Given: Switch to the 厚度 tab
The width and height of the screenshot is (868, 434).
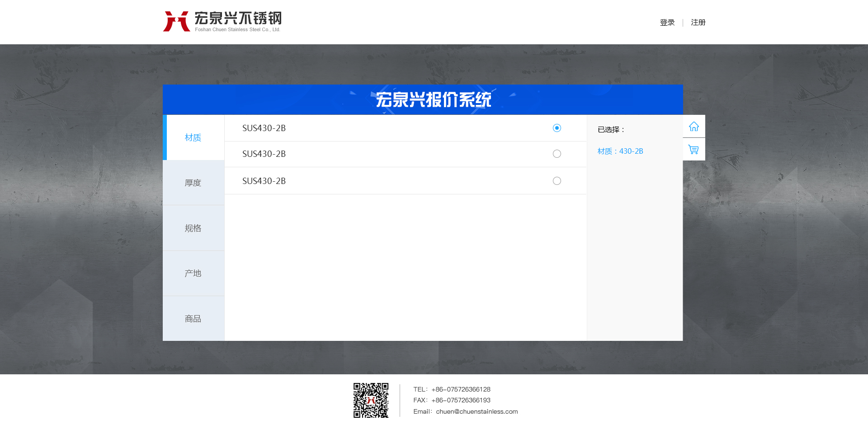Looking at the screenshot, I should click(193, 183).
